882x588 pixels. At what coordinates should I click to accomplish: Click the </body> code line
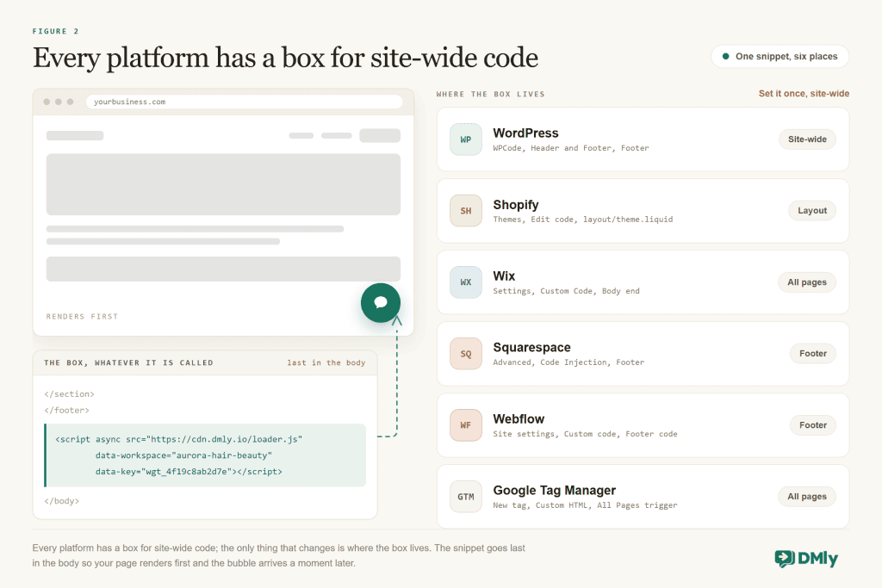61,501
